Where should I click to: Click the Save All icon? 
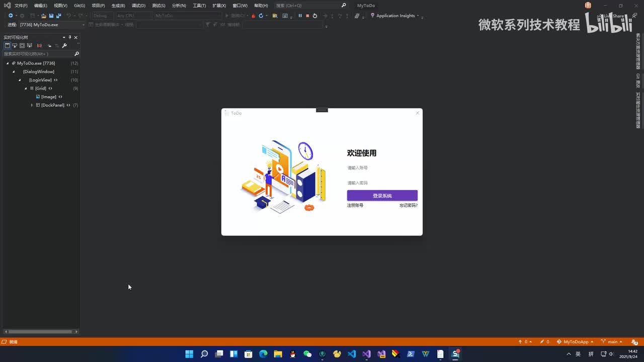(x=58, y=16)
